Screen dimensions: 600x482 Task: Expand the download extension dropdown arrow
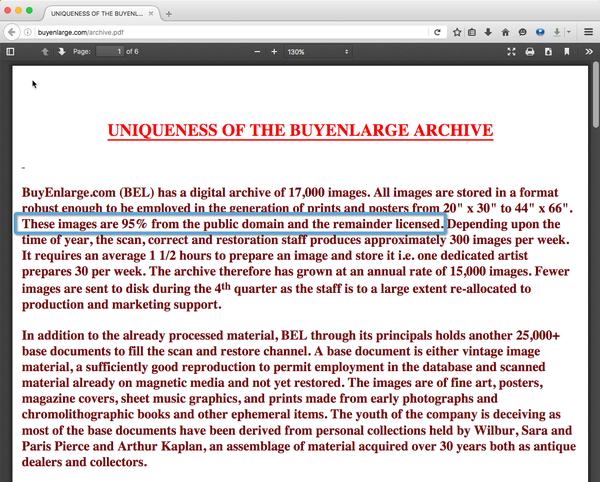(x=569, y=32)
